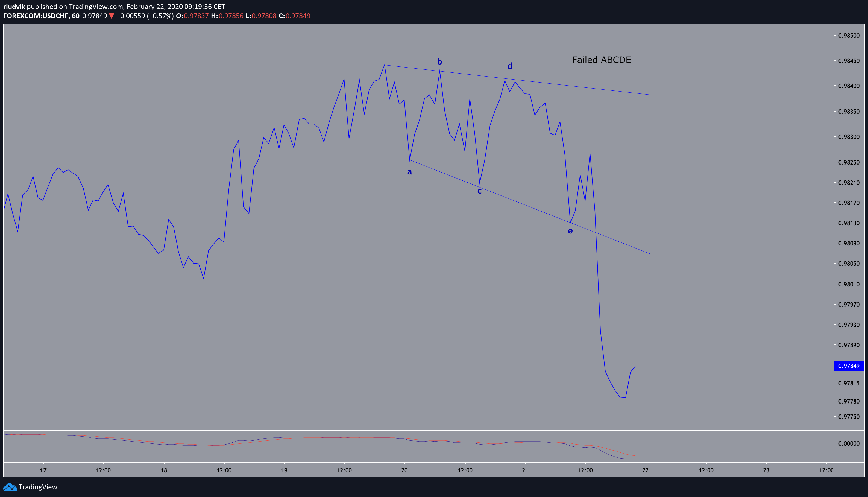Click the black dashed horizontal line at 0.98130

618,223
